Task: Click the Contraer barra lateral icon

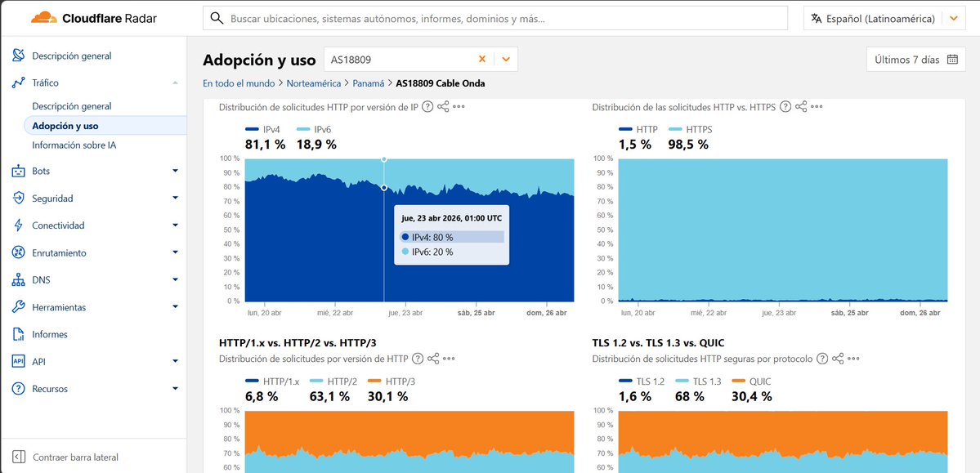Action: tap(19, 457)
